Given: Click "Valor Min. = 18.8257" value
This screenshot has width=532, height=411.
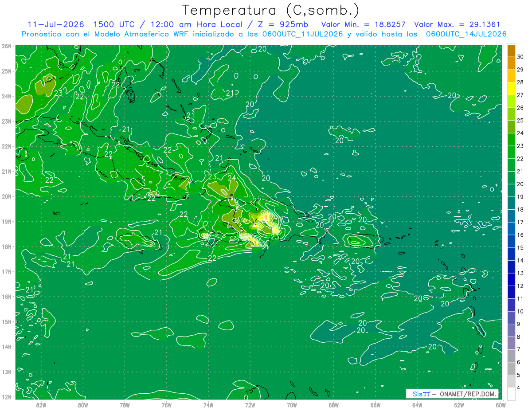Looking at the screenshot, I should click(363, 24).
